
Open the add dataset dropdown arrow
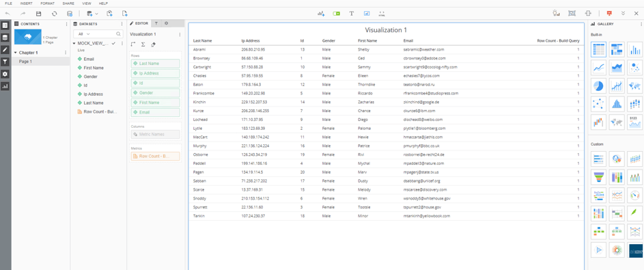coord(96,14)
